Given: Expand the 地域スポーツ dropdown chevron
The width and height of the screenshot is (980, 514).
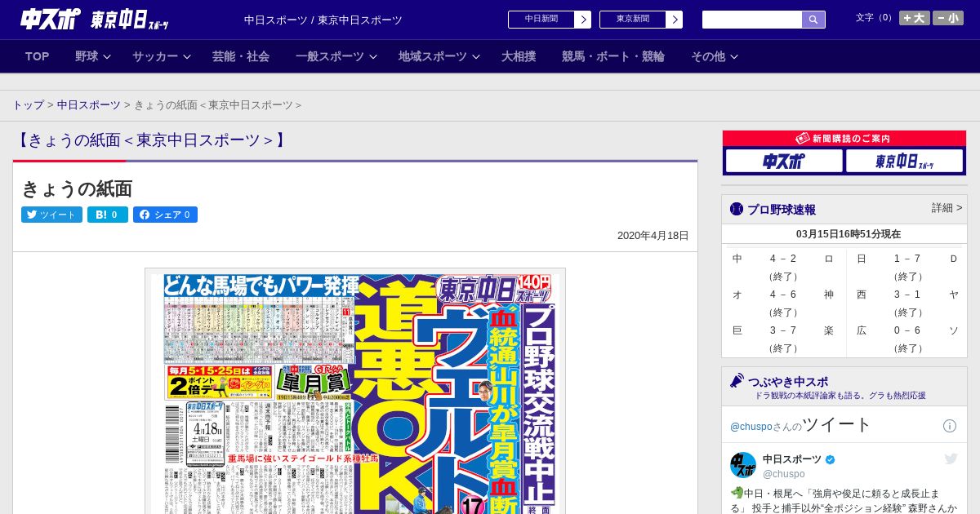Looking at the screenshot, I should (476, 56).
